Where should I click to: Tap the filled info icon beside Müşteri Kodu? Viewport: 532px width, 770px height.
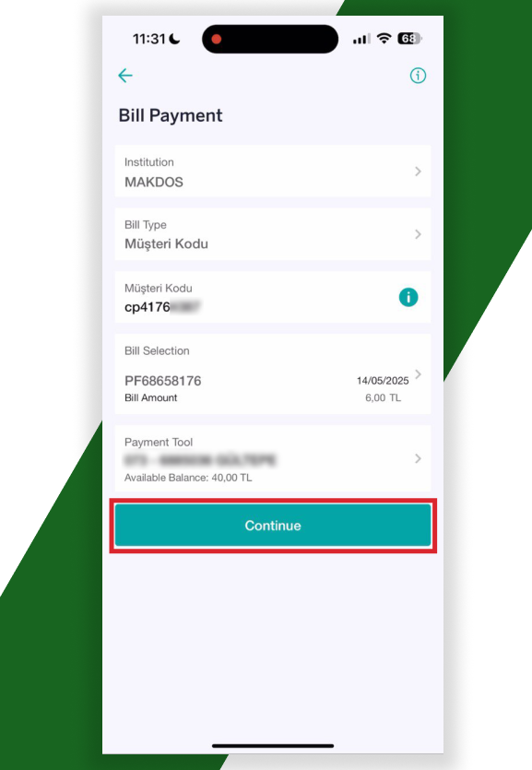click(408, 297)
